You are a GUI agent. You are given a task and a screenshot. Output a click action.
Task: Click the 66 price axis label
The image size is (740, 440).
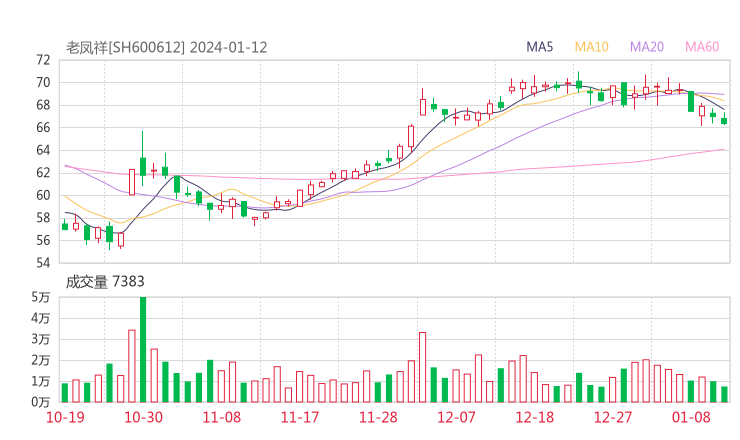[43, 127]
